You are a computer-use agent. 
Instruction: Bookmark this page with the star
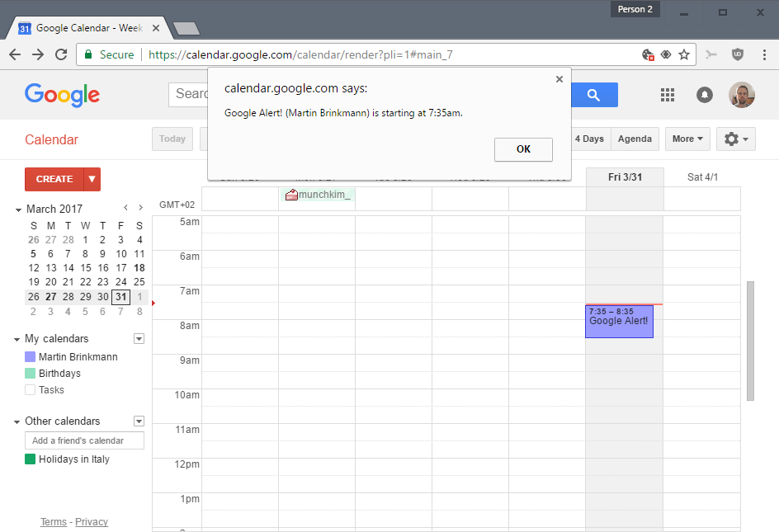click(684, 54)
